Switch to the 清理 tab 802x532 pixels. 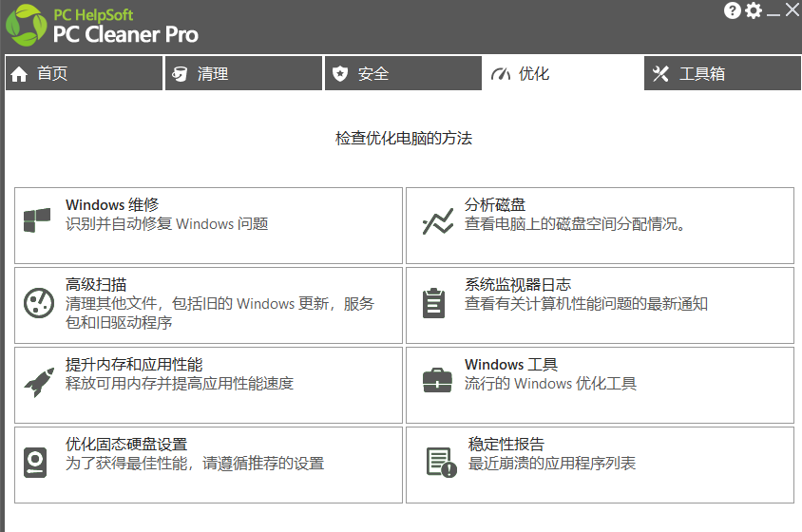pyautogui.click(x=244, y=73)
